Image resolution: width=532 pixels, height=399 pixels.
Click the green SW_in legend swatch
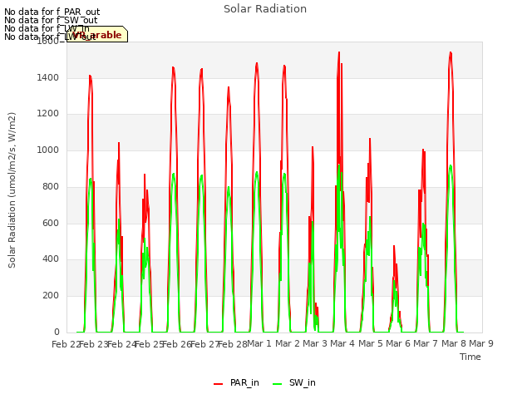(x=277, y=383)
